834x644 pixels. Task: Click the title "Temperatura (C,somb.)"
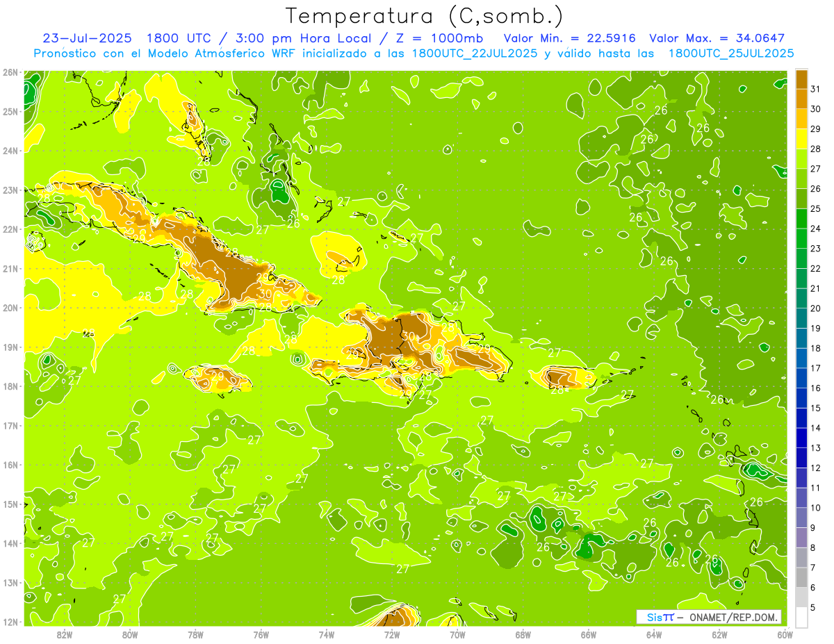point(425,17)
